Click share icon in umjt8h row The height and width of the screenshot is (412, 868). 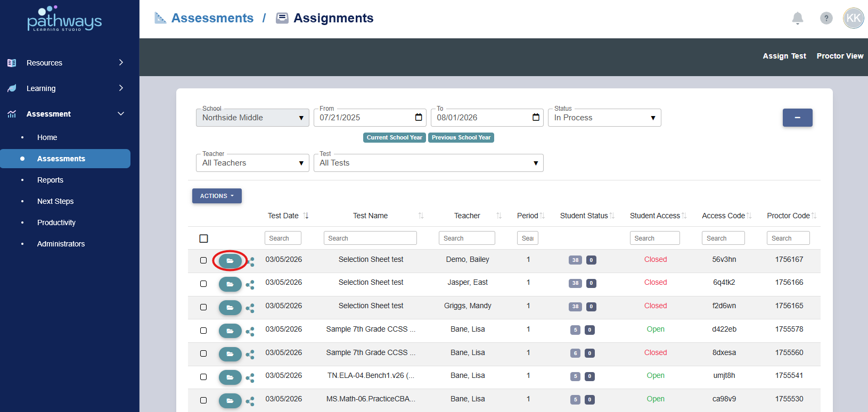[x=250, y=378]
